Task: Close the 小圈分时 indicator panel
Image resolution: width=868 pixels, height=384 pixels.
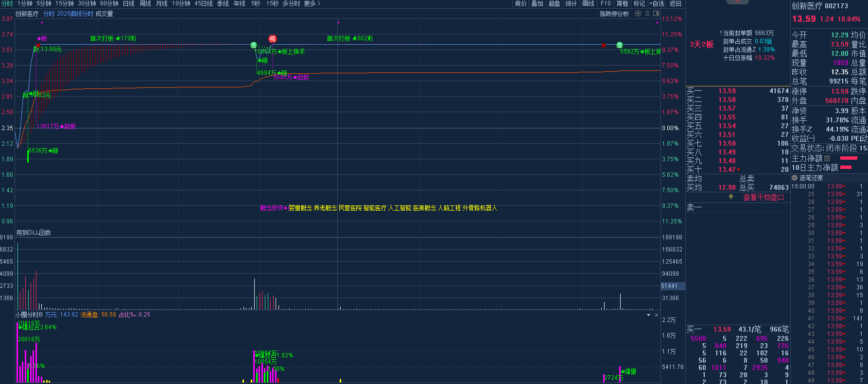Action: point(657,315)
